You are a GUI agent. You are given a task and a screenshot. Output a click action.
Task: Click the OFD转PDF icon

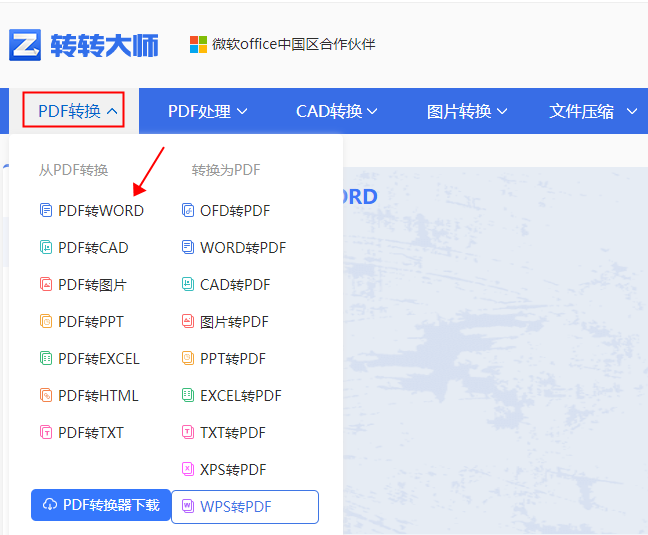tap(188, 210)
